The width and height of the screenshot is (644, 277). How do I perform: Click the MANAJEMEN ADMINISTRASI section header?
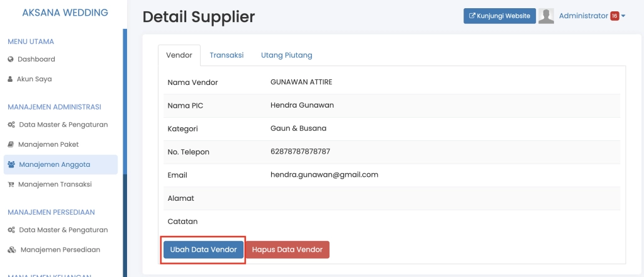[x=54, y=107]
